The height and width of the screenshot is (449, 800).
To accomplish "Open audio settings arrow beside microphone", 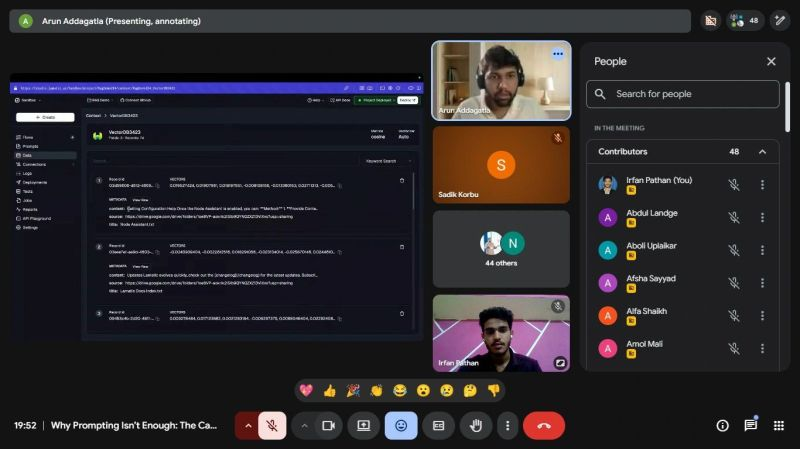I will (x=248, y=425).
